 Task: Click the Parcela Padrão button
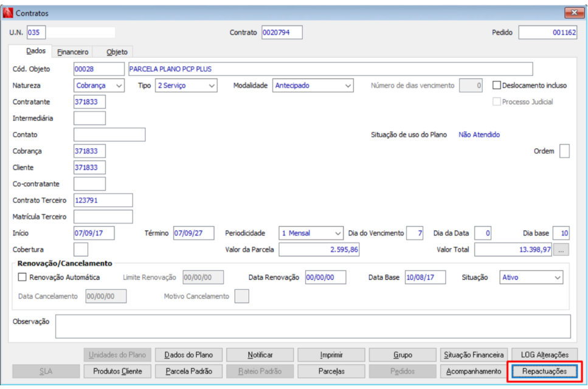pyautogui.click(x=189, y=371)
